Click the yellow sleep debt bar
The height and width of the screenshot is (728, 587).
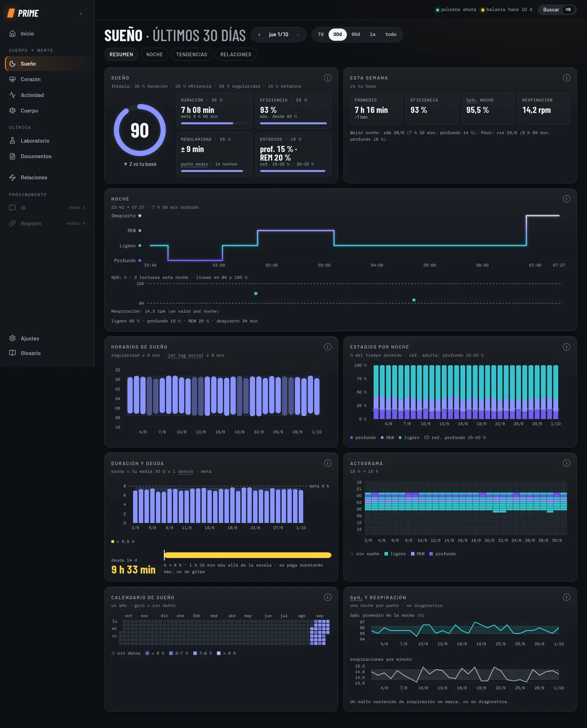(x=248, y=555)
